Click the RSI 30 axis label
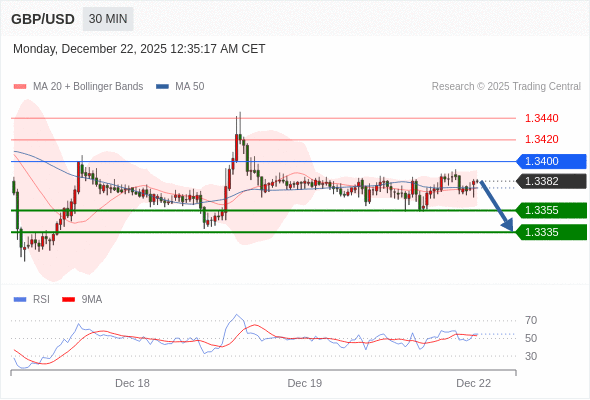 coord(531,356)
